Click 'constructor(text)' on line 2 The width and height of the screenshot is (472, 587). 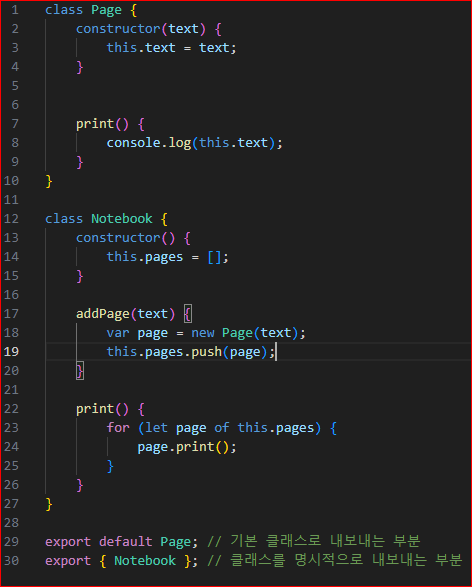click(x=141, y=29)
